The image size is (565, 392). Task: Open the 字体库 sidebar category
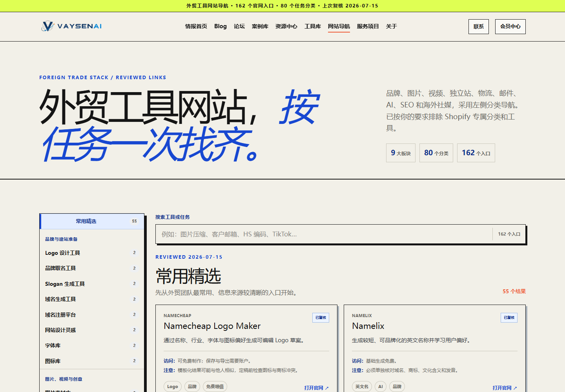pyautogui.click(x=92, y=345)
